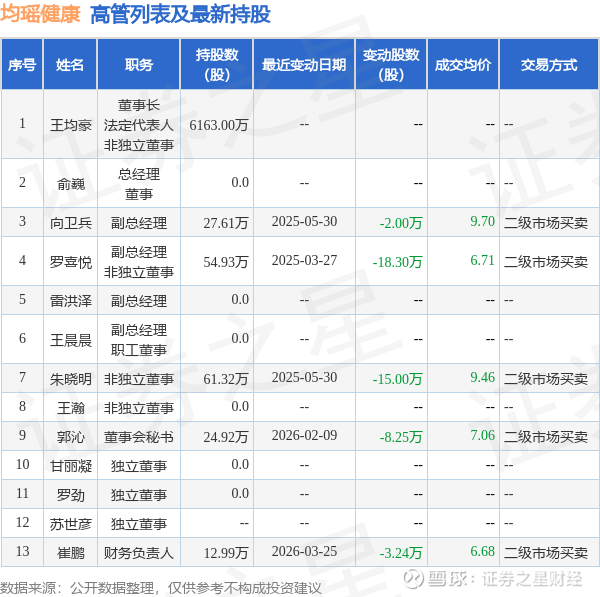Select the name 罗劲
The width and height of the screenshot is (600, 597).
pos(71,494)
